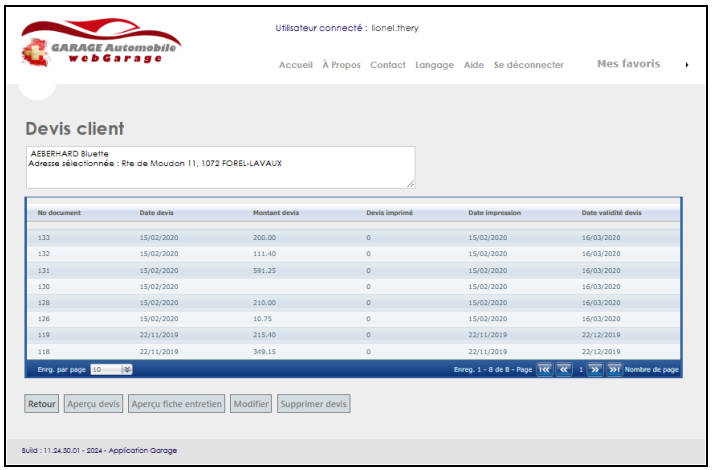Open the Langage menu
Image resolution: width=712 pixels, height=470 pixels.
pos(434,65)
